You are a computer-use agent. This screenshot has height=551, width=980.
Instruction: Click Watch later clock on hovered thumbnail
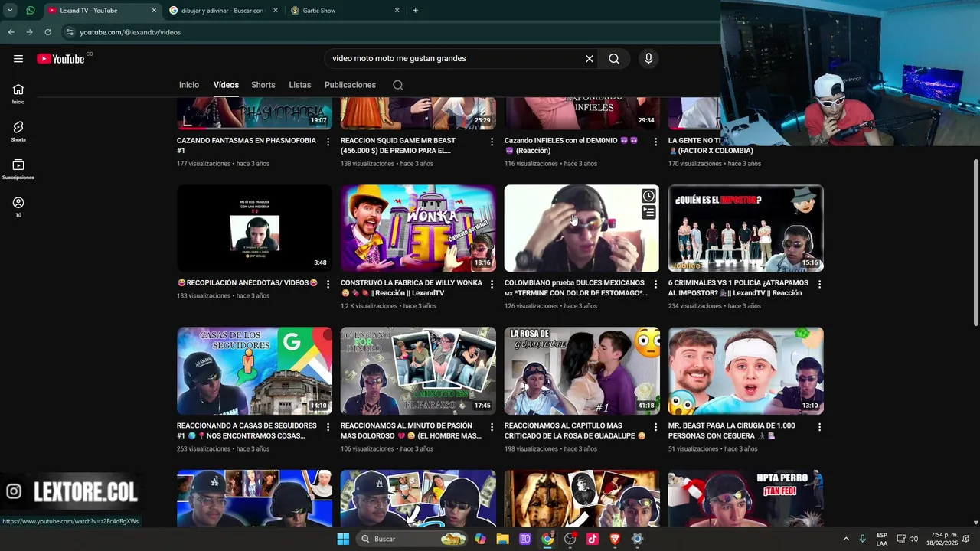[x=648, y=196]
